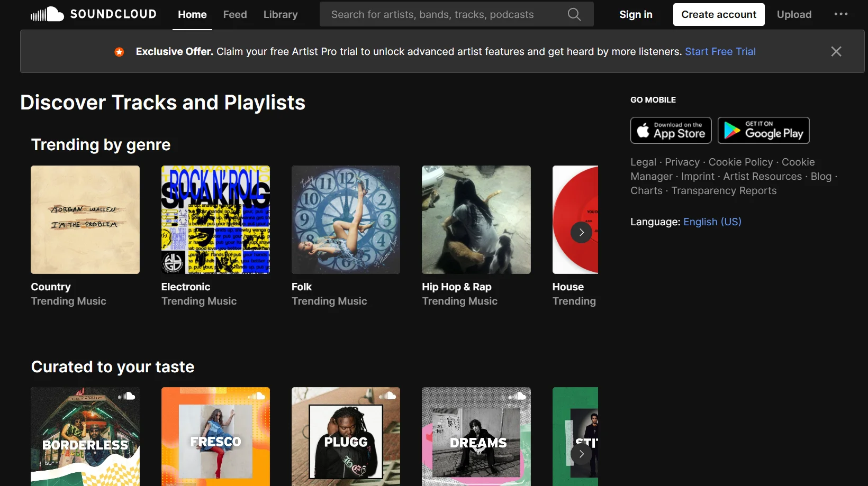Click the Hip Hop & Rap title
This screenshot has width=868, height=486.
pyautogui.click(x=457, y=287)
